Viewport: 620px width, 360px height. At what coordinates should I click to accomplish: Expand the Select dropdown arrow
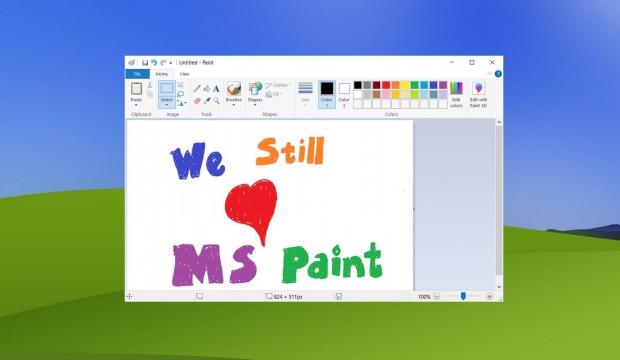(167, 105)
